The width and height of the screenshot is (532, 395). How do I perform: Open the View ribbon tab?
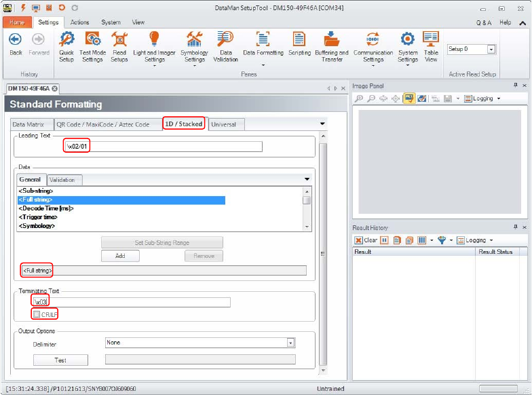coord(138,22)
